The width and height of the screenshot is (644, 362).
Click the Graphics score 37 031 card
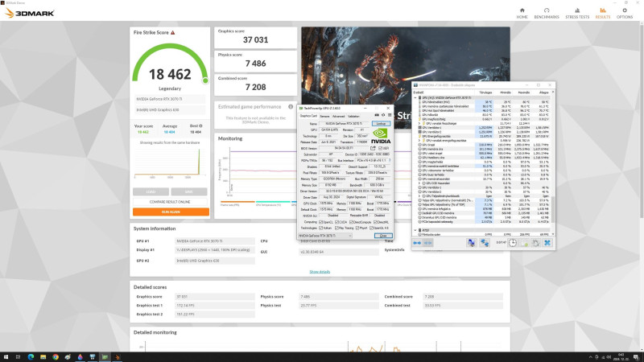pos(255,37)
